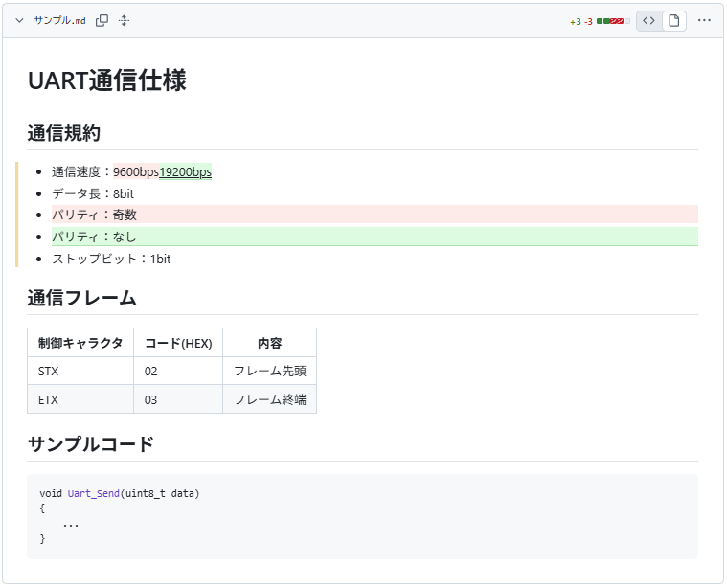727x588 pixels.
Task: Click the +3 additions count
Action: point(576,22)
